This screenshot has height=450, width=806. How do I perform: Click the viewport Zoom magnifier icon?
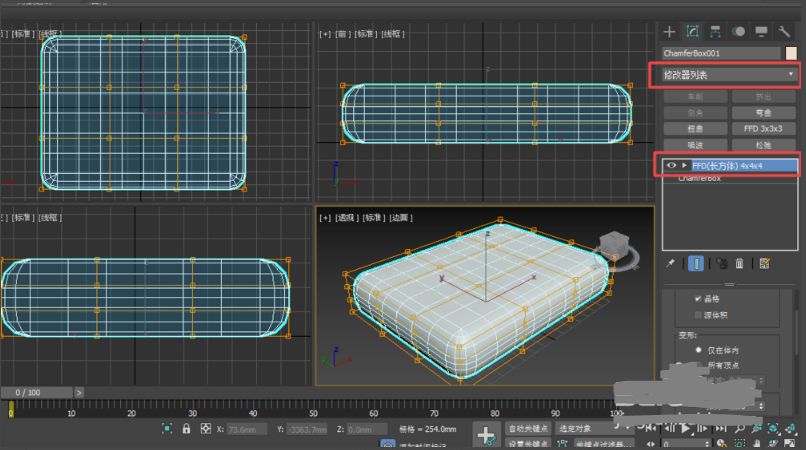(x=739, y=428)
